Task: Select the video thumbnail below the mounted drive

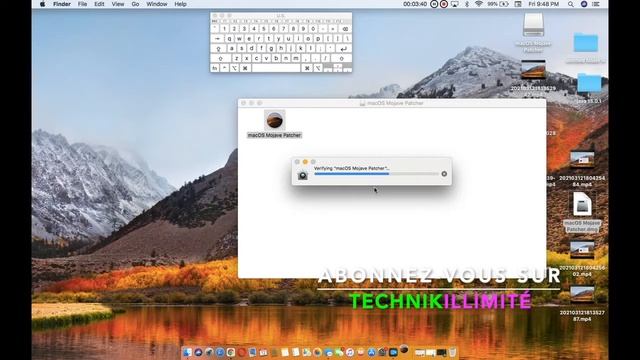Action: point(533,69)
